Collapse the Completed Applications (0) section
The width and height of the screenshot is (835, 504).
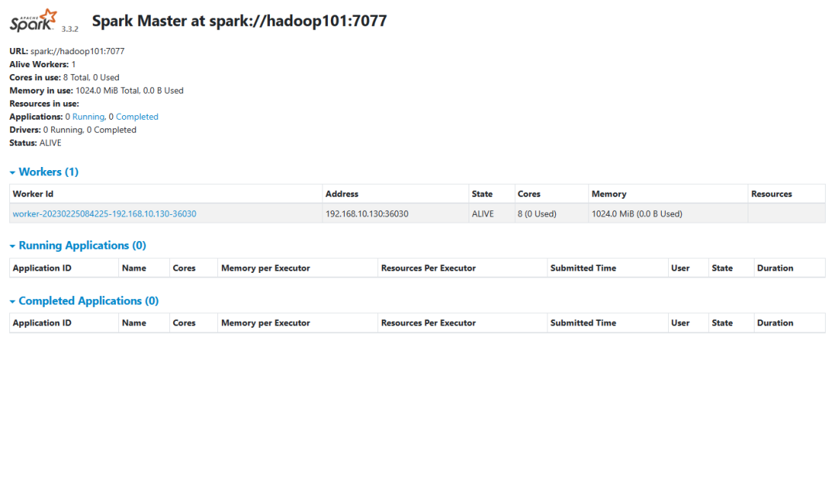pyautogui.click(x=84, y=301)
